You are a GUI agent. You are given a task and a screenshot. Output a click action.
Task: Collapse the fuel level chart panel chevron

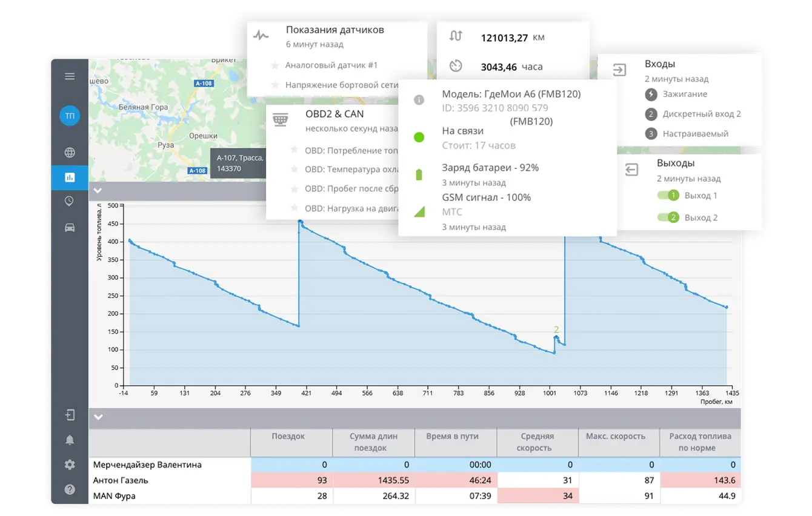(x=98, y=190)
